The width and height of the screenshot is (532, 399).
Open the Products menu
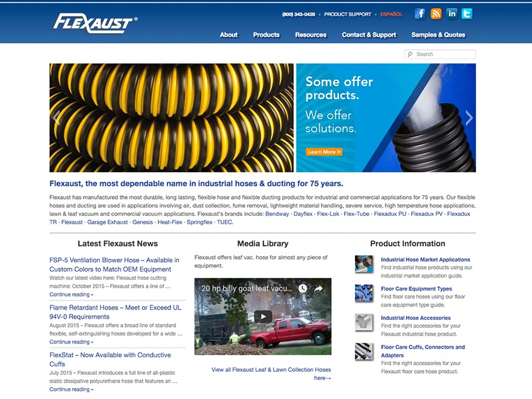pos(267,34)
